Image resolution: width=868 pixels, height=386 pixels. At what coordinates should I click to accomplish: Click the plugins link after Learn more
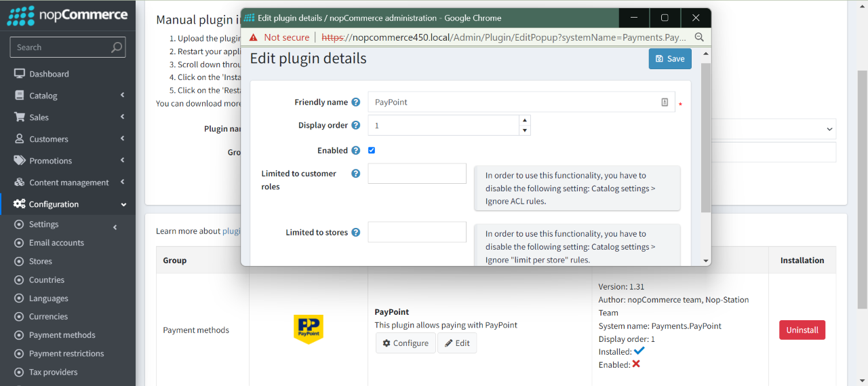pyautogui.click(x=232, y=231)
